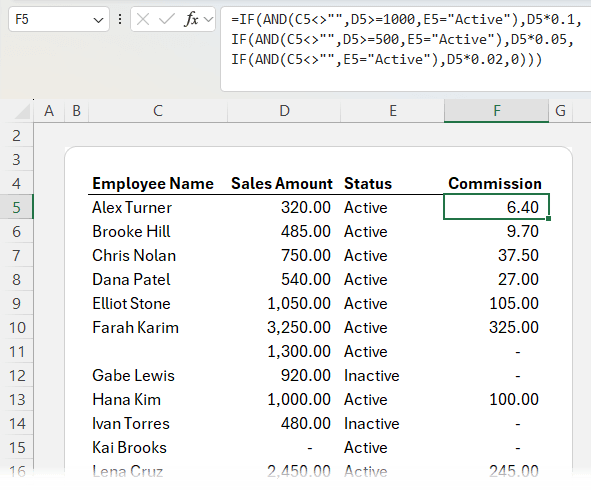Click the Name Box showing F5

(59, 19)
